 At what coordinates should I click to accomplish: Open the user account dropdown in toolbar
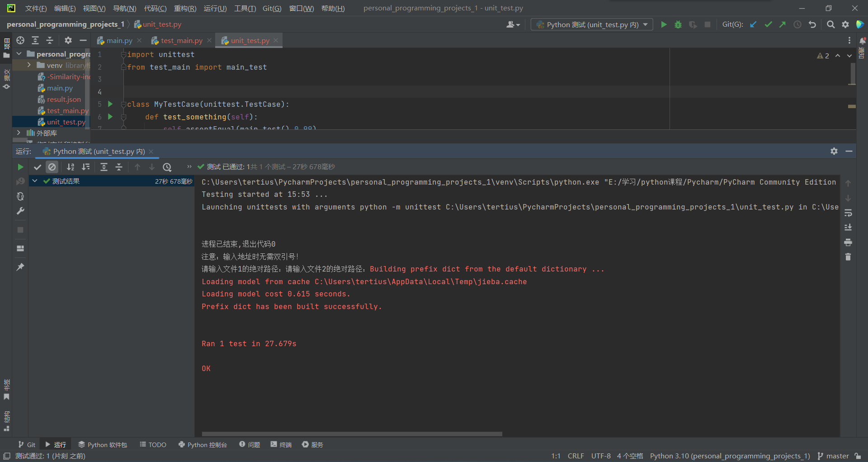(513, 24)
